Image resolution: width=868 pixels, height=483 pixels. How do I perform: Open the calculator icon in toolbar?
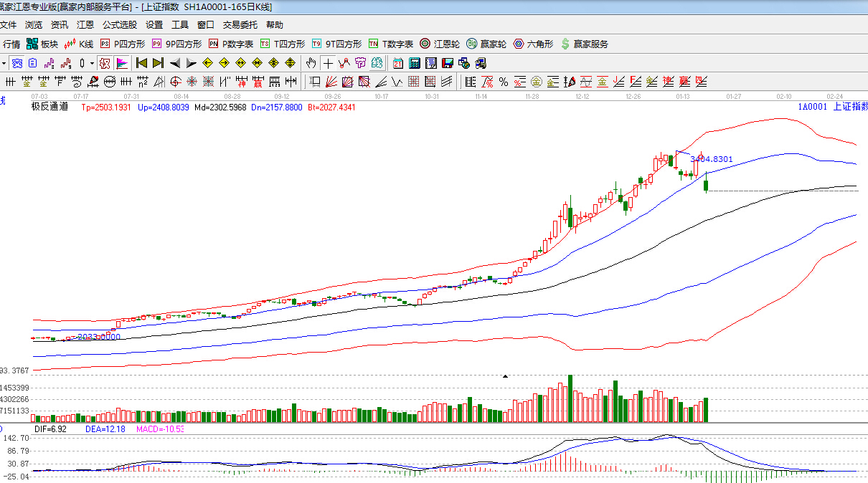click(414, 63)
